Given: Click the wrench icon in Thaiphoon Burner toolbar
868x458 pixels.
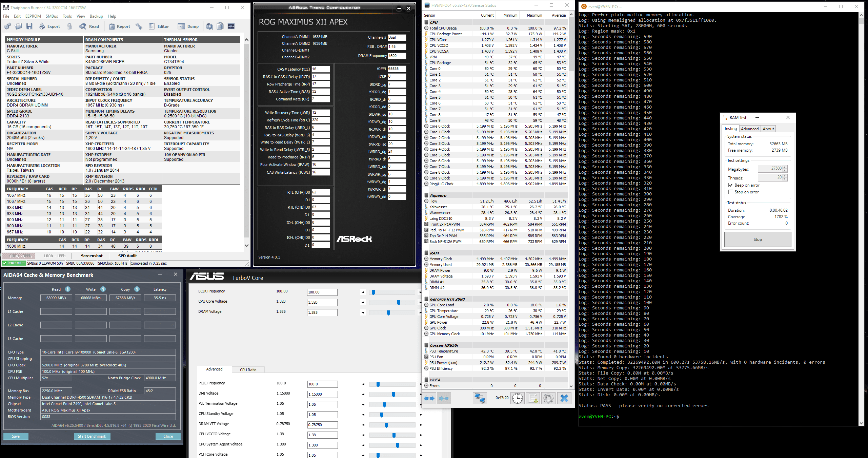Looking at the screenshot, I should click(139, 26).
